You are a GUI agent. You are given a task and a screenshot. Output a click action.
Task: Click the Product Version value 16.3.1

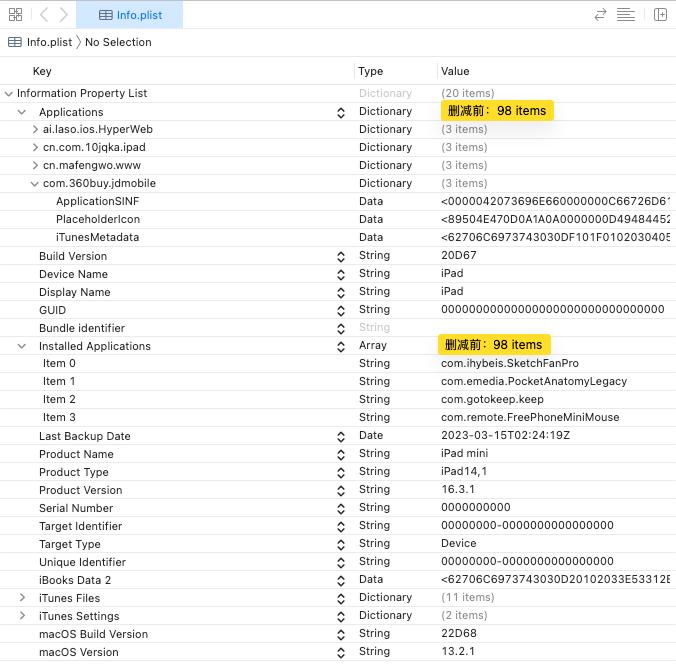pyautogui.click(x=458, y=489)
